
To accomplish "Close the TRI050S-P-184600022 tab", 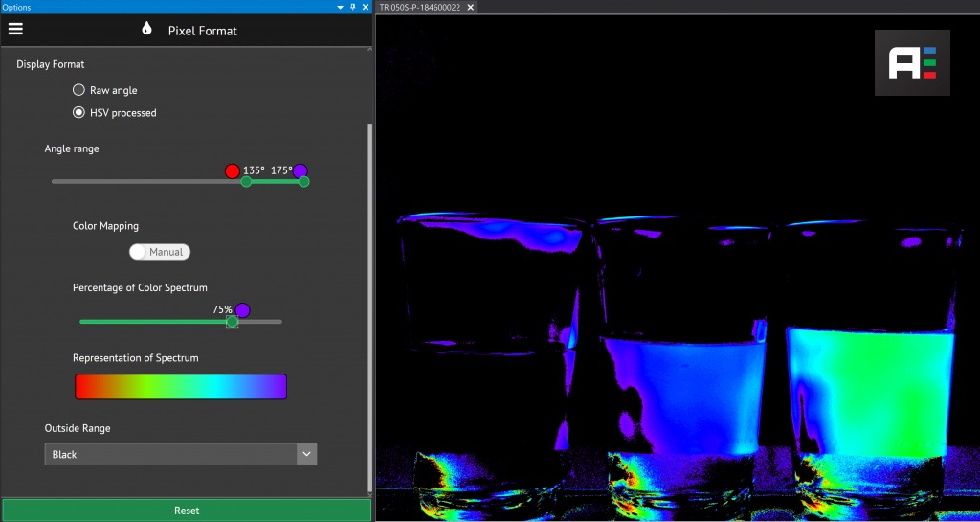I will 471,7.
